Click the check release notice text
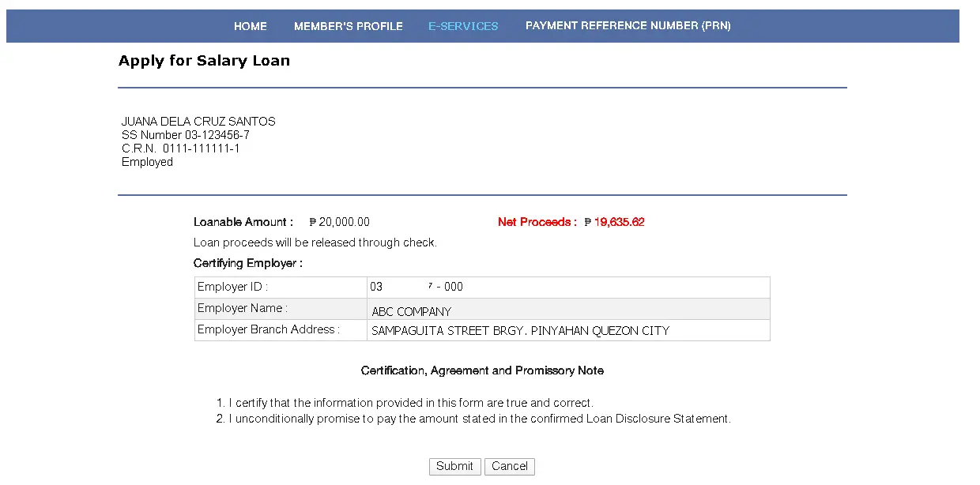The image size is (980, 485). [x=315, y=242]
